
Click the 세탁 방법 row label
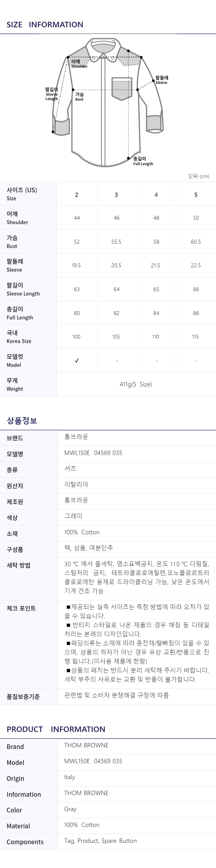pyautogui.click(x=19, y=565)
